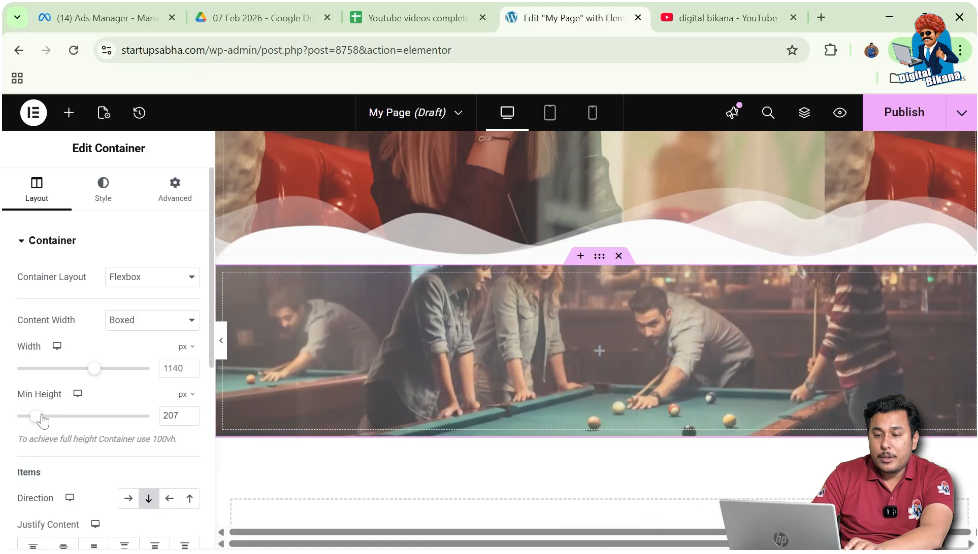Open the Structure layers icon
Image resolution: width=978 pixels, height=554 pixels.
(x=804, y=113)
